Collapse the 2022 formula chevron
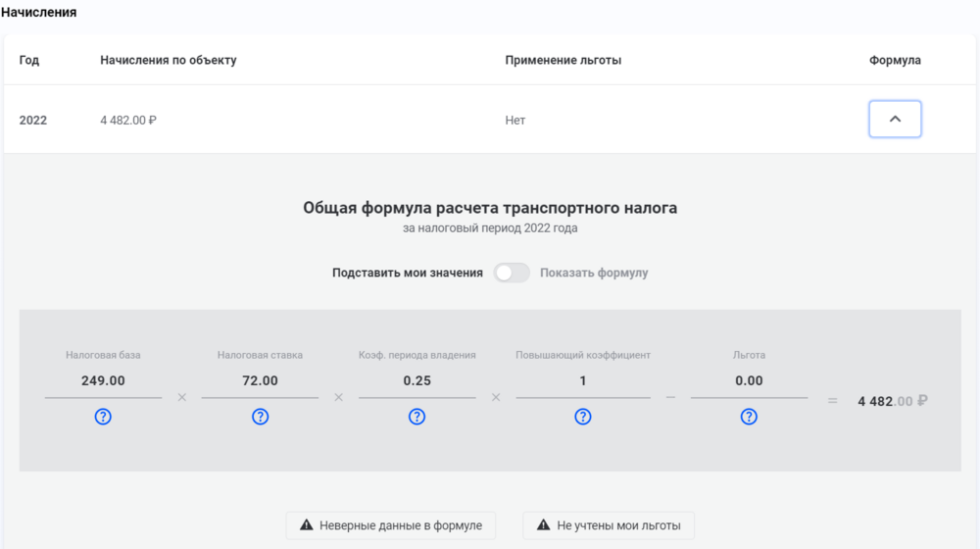This screenshot has height=549, width=980. coord(895,119)
